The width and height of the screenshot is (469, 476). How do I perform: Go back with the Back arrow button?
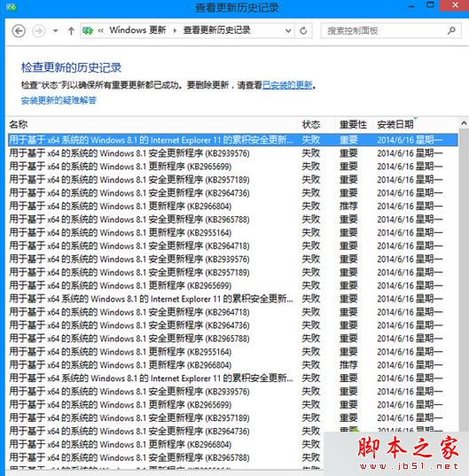point(19,31)
